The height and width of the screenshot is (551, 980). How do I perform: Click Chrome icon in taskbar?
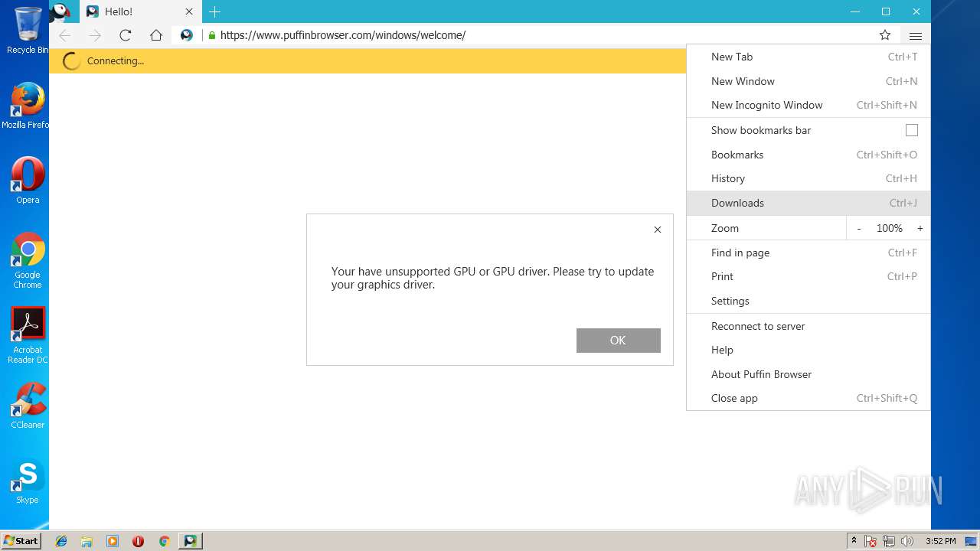coord(164,541)
